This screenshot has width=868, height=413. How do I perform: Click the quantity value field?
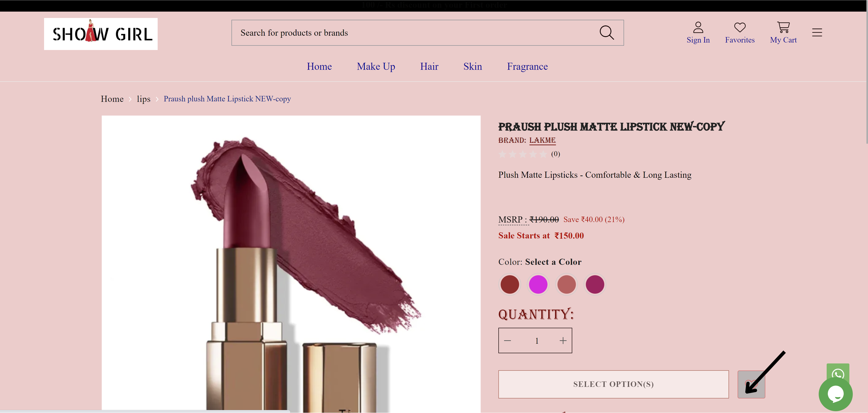tap(536, 340)
